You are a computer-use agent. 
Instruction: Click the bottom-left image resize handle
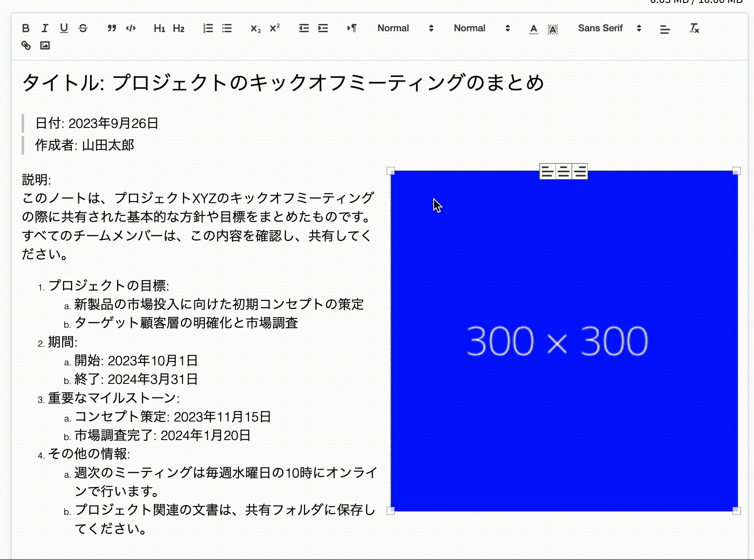point(391,511)
